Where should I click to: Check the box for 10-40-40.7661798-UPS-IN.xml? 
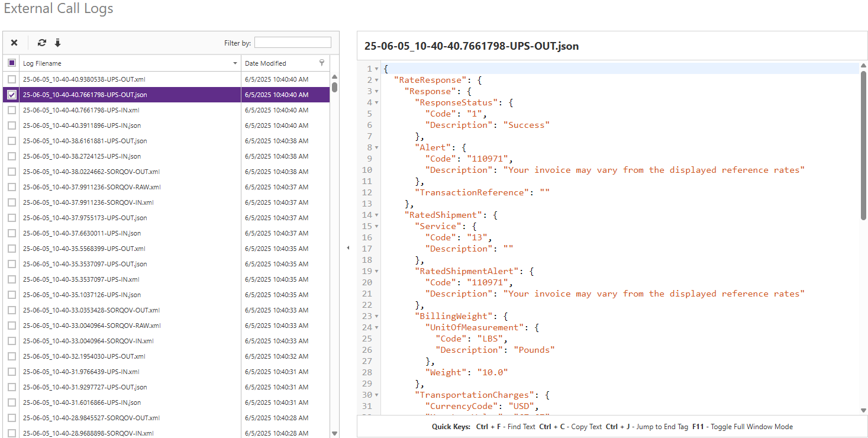(12, 110)
